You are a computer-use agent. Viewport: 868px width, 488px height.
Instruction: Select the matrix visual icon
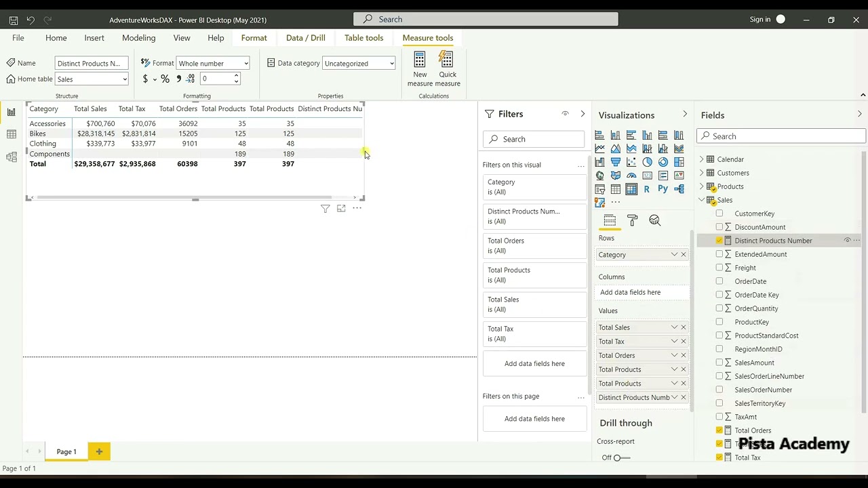point(631,189)
